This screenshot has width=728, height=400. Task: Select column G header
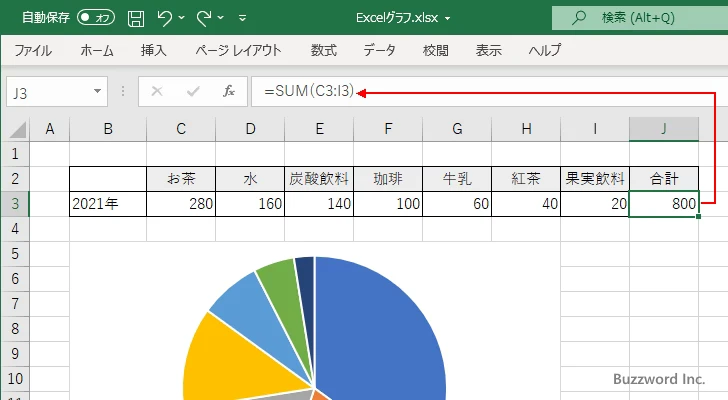point(457,129)
